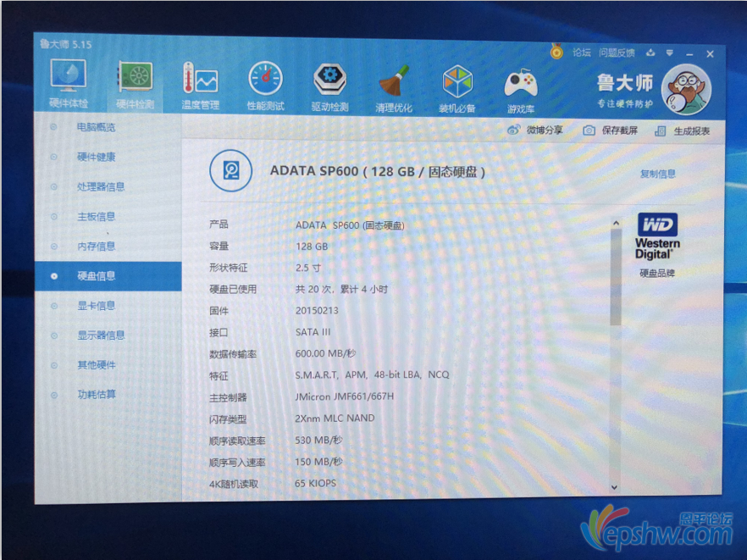Open 性能测试 performance test gauge icon

point(265,79)
